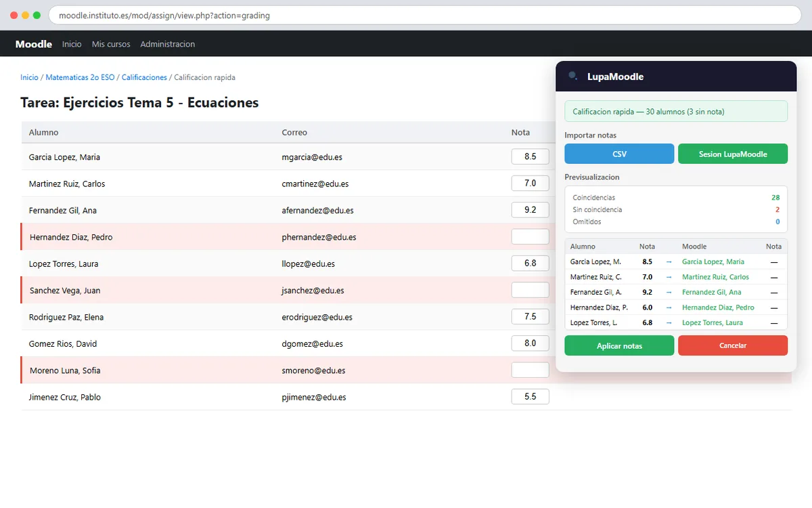The image size is (812, 508).
Task: Apply grades with Aplicar notas
Action: coord(619,345)
